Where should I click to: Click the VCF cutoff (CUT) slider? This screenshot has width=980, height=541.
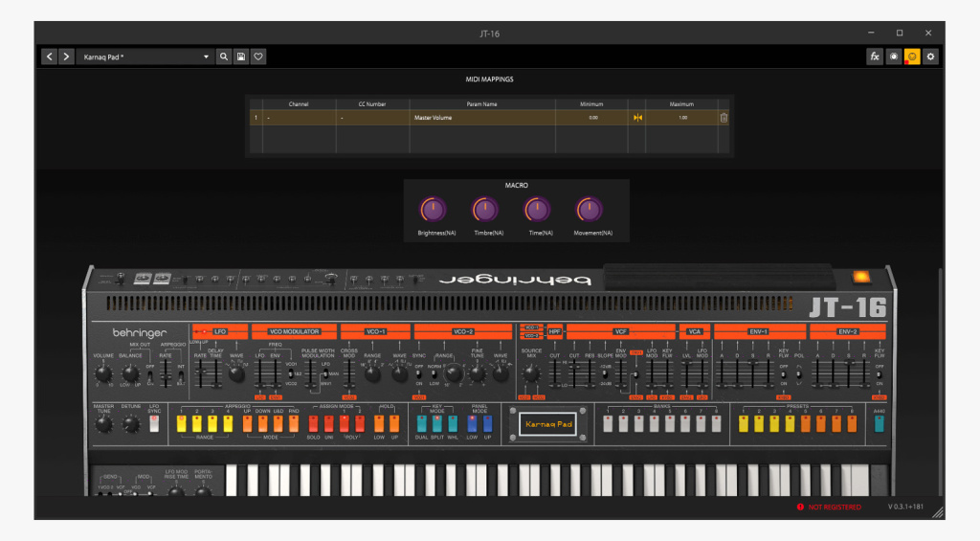(574, 373)
